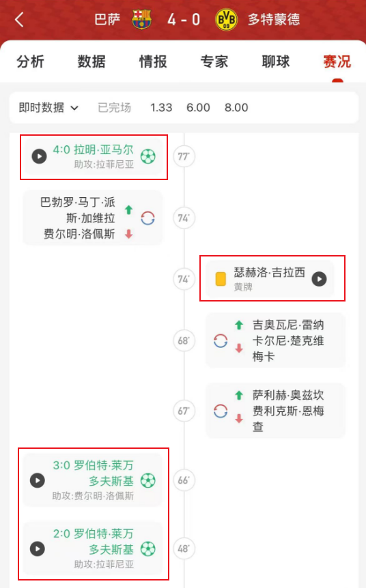Tap the back arrow icon
The width and height of the screenshot is (366, 588).
19,20
